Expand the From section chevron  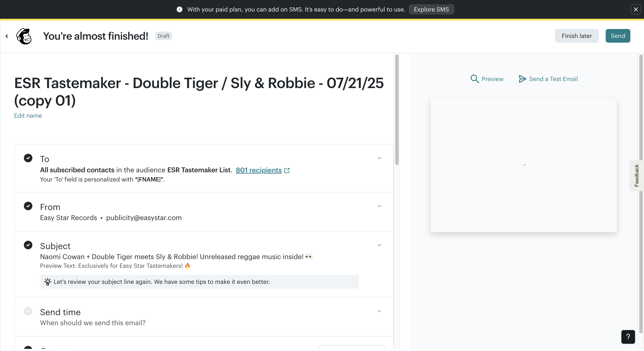click(x=379, y=206)
